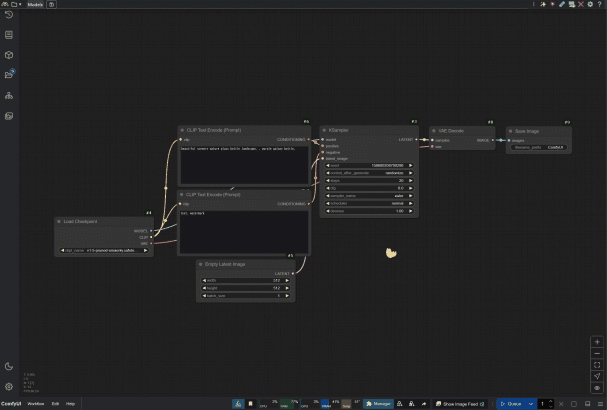Viewport: 607px width, 410px height.
Task: Collapse the upper CLIP Text Encode node dot
Action: [x=182, y=130]
